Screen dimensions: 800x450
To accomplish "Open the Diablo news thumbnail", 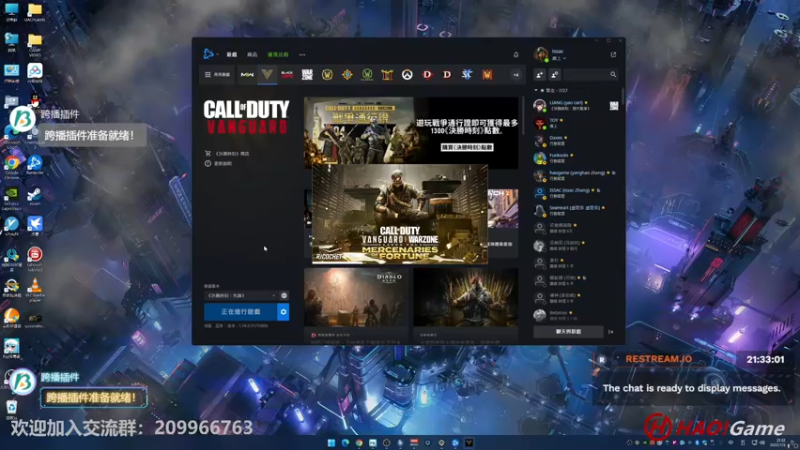I will point(356,297).
